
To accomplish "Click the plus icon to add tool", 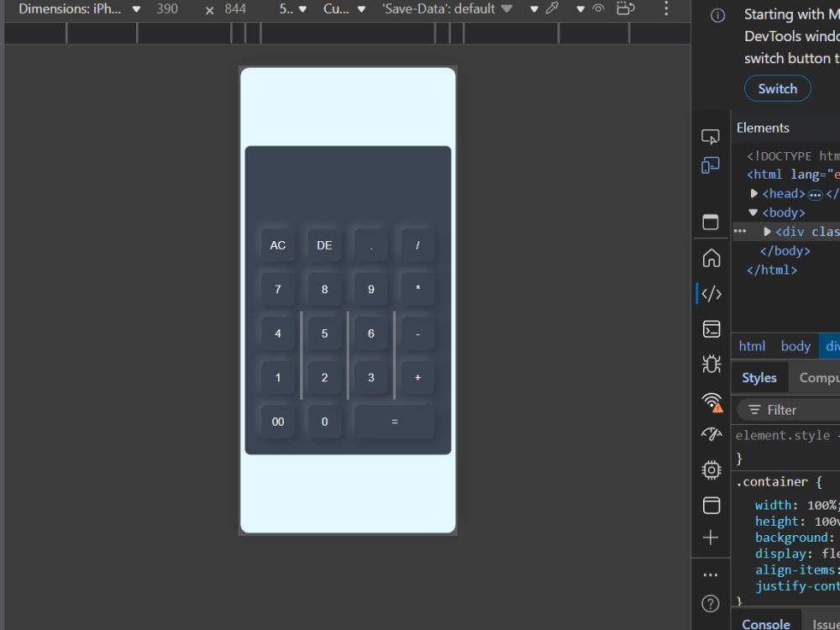I will pos(711,538).
